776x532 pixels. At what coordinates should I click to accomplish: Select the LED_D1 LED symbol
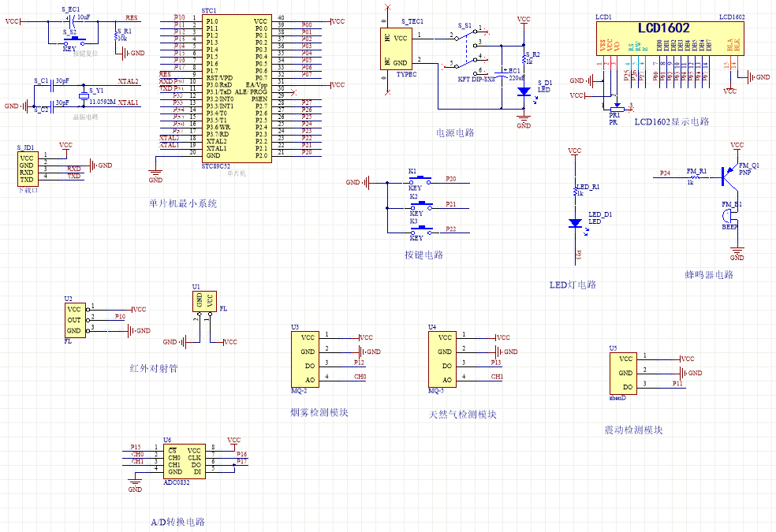[x=575, y=223]
